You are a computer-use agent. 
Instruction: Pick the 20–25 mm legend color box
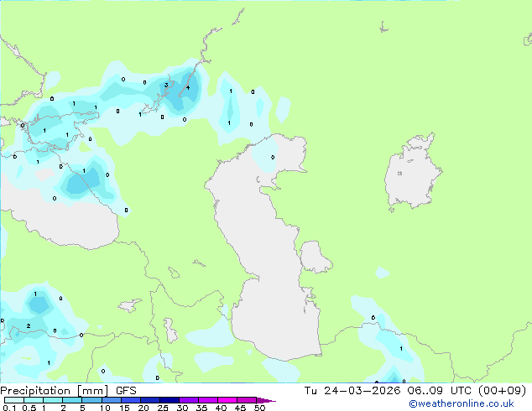tap(150, 400)
